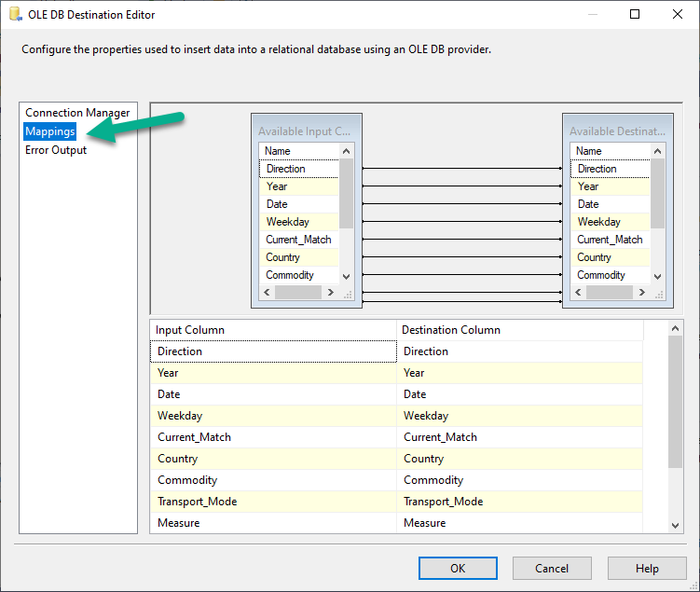
Task: Click horizontal scrollbar thumb in Available Input Columns
Action: click(x=298, y=293)
